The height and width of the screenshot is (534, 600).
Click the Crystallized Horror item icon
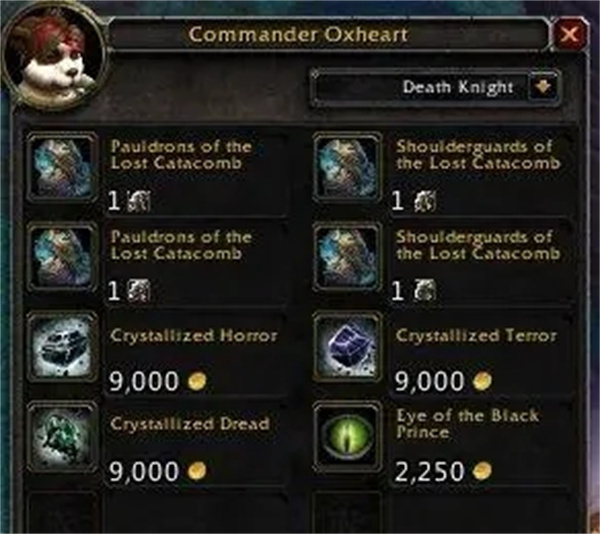point(62,347)
